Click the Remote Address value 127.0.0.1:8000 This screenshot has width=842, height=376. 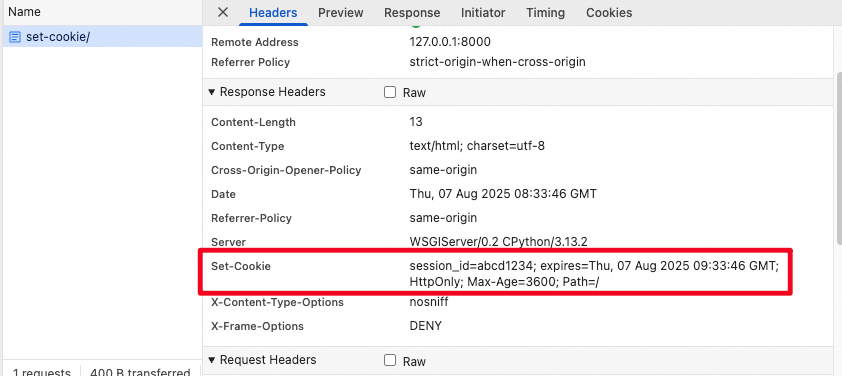450,42
